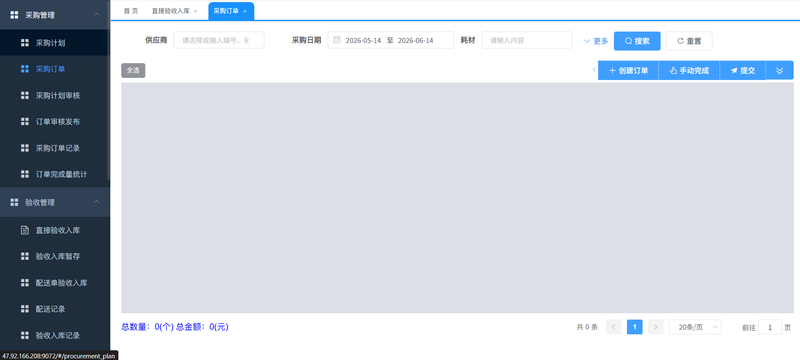This screenshot has width=800, height=360.
Task: Click the end date 2026-06-14
Action: pyautogui.click(x=415, y=41)
